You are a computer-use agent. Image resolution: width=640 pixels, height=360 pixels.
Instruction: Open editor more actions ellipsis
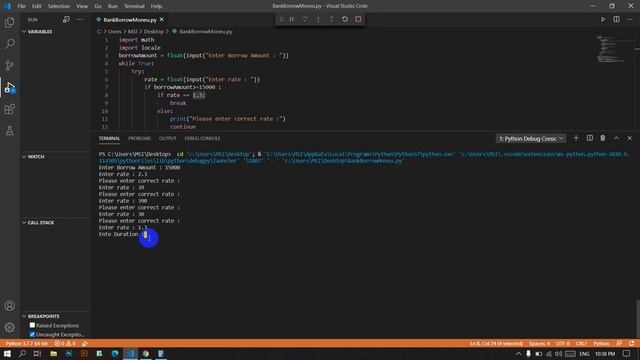click(629, 20)
